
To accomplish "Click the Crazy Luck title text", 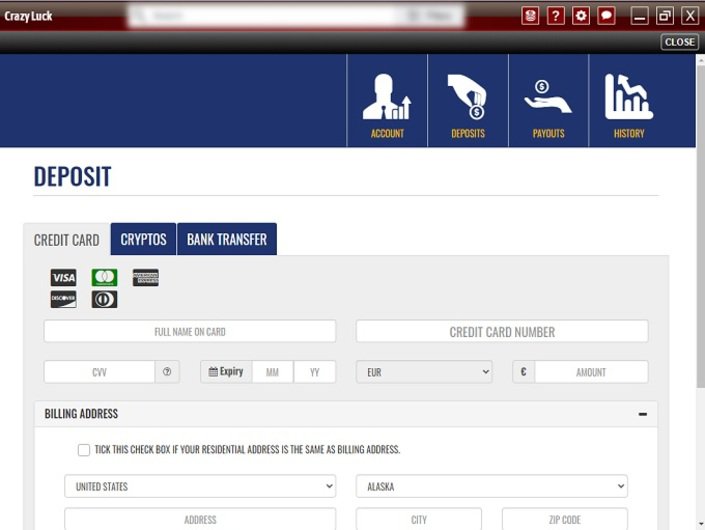I will pos(28,16).
